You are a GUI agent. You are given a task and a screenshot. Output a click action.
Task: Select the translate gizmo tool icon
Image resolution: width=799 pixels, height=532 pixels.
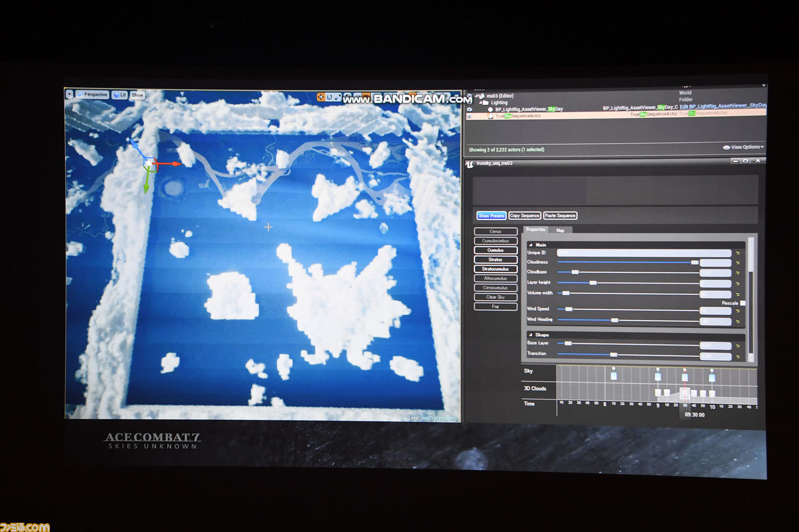click(x=320, y=97)
